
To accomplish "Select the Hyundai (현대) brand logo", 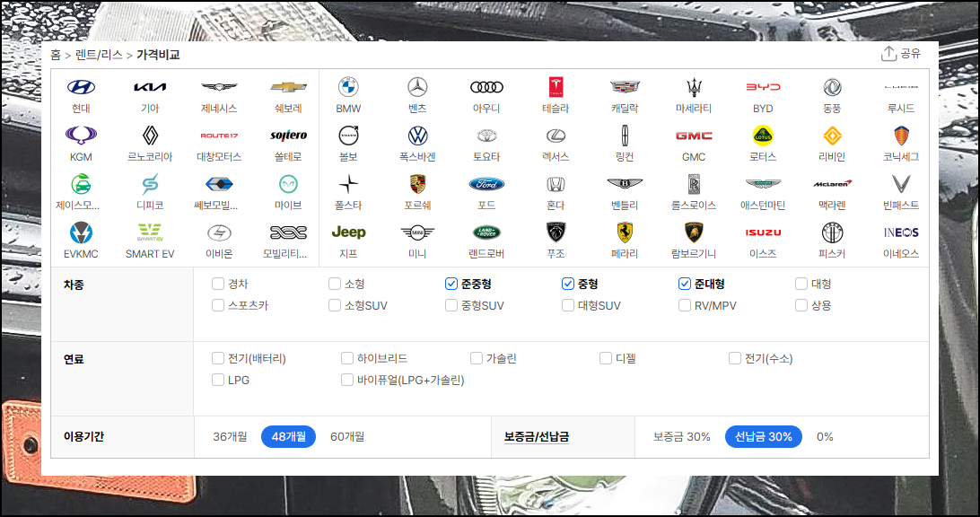I will 81,88.
